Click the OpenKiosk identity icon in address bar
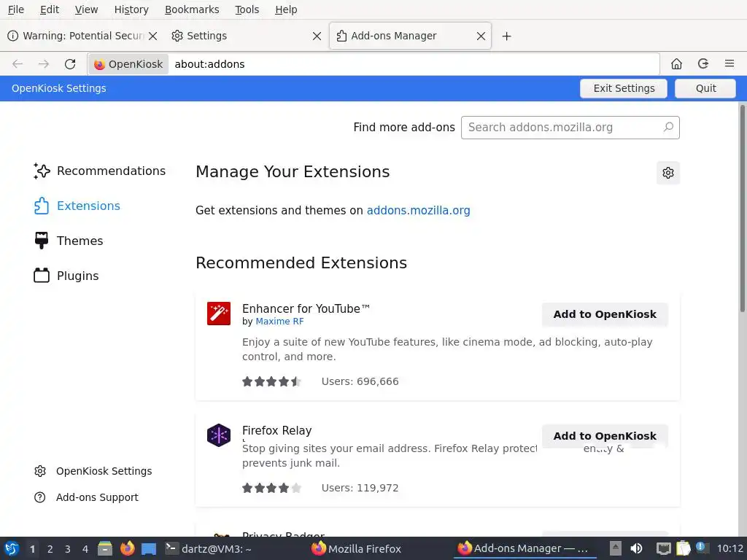This screenshot has height=560, width=747. tap(128, 64)
